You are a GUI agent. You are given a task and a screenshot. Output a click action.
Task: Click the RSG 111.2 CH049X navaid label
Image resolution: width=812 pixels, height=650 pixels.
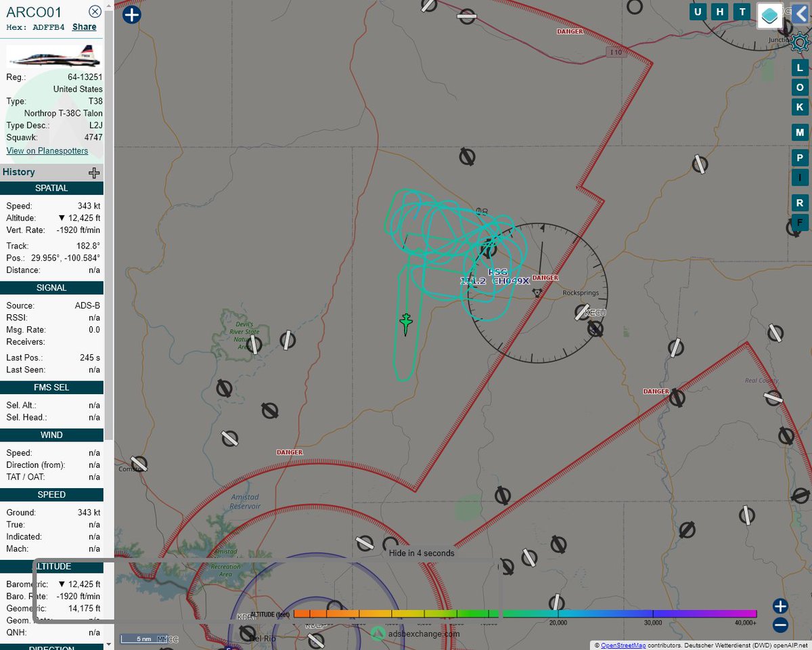pyautogui.click(x=495, y=276)
